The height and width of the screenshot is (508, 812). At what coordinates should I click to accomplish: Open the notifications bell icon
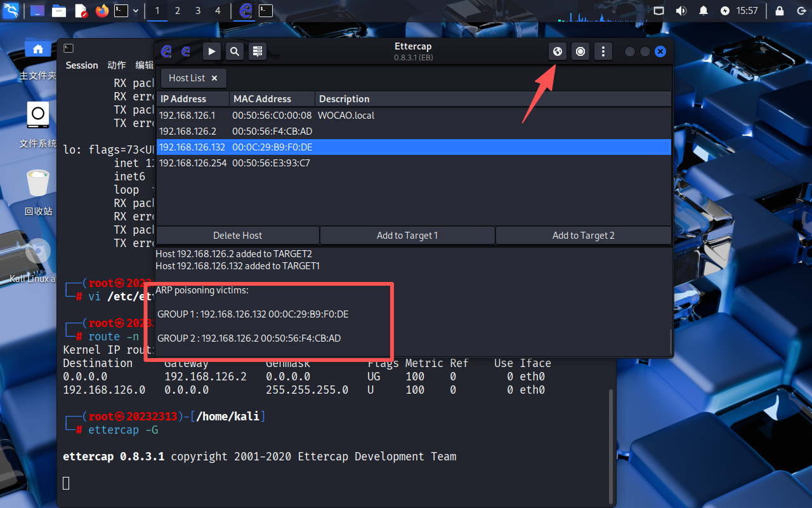click(x=704, y=11)
